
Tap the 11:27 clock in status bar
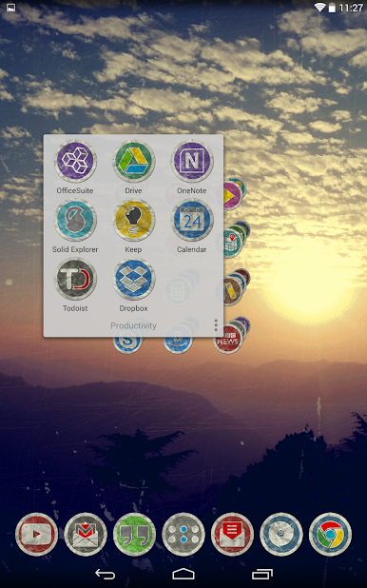[351, 8]
